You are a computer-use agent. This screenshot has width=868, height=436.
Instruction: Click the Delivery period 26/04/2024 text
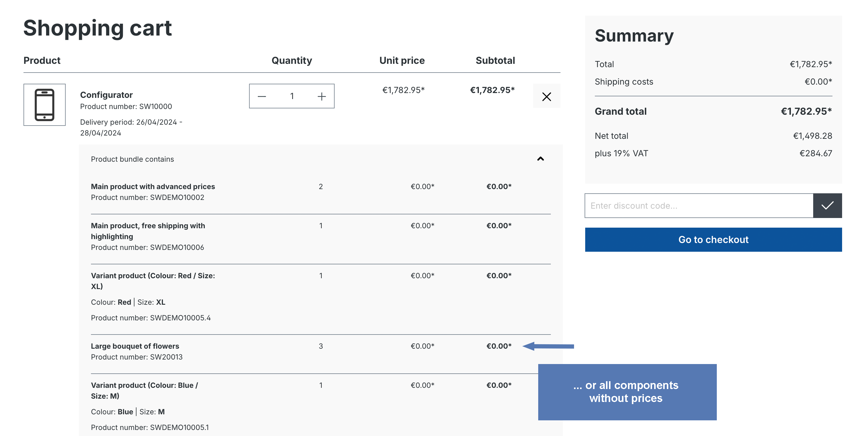(131, 127)
